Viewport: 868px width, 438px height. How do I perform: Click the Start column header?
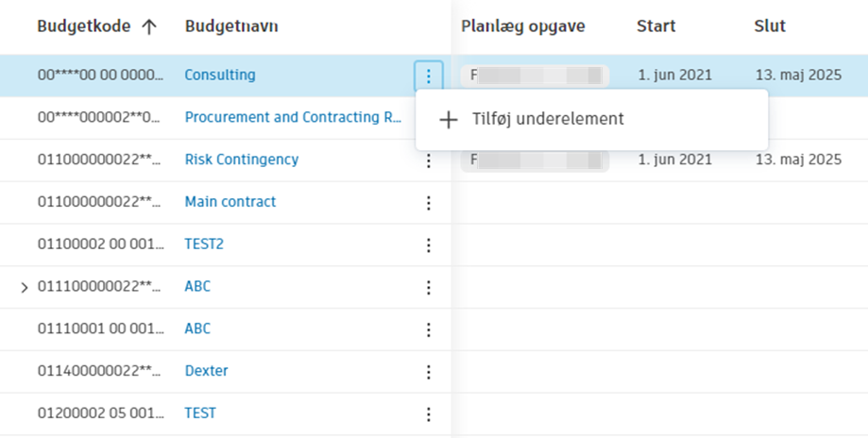(656, 26)
